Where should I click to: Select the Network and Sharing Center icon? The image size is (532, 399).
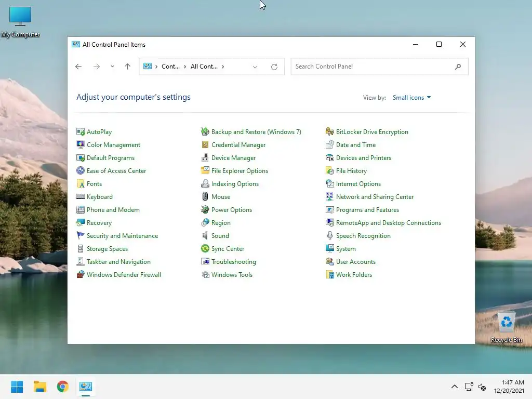click(x=330, y=196)
